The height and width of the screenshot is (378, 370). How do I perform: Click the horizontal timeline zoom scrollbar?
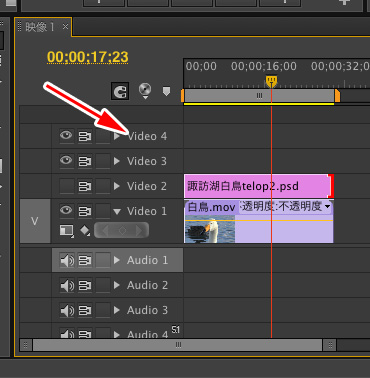178,345
